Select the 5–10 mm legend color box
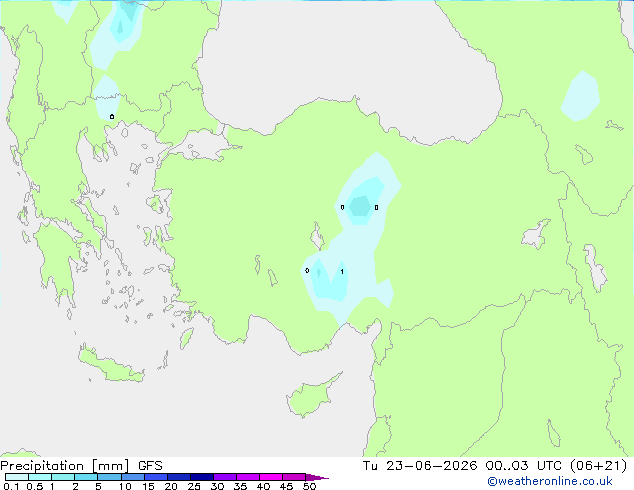The width and height of the screenshot is (634, 490). coord(109,477)
